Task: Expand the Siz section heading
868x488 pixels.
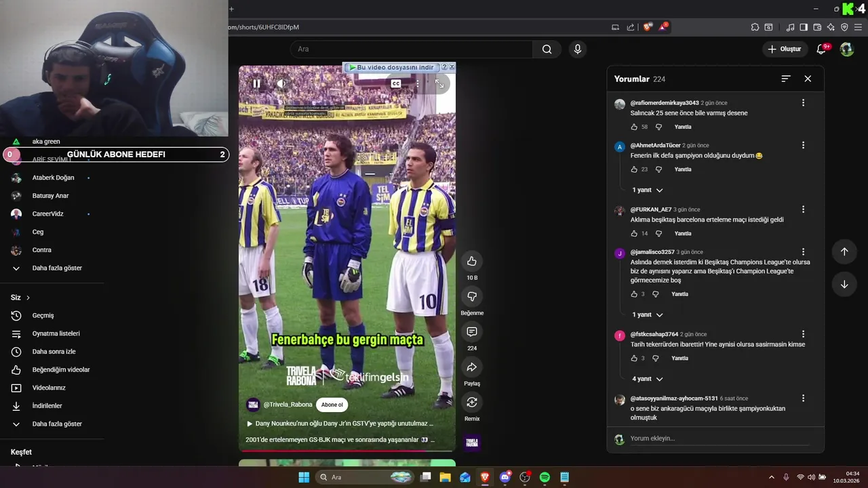Action: [x=20, y=298]
